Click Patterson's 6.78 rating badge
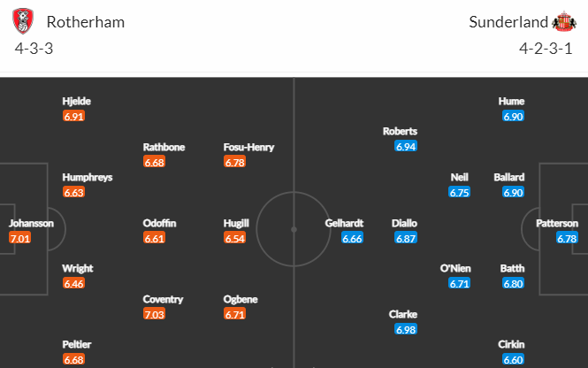The image size is (588, 368). (x=567, y=238)
